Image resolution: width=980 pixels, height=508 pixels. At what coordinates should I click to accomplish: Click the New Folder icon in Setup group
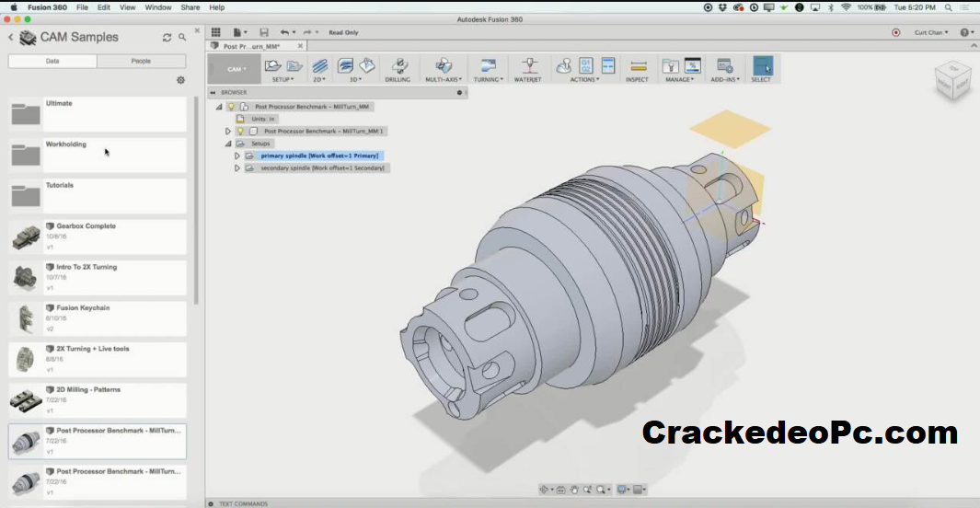(x=294, y=65)
